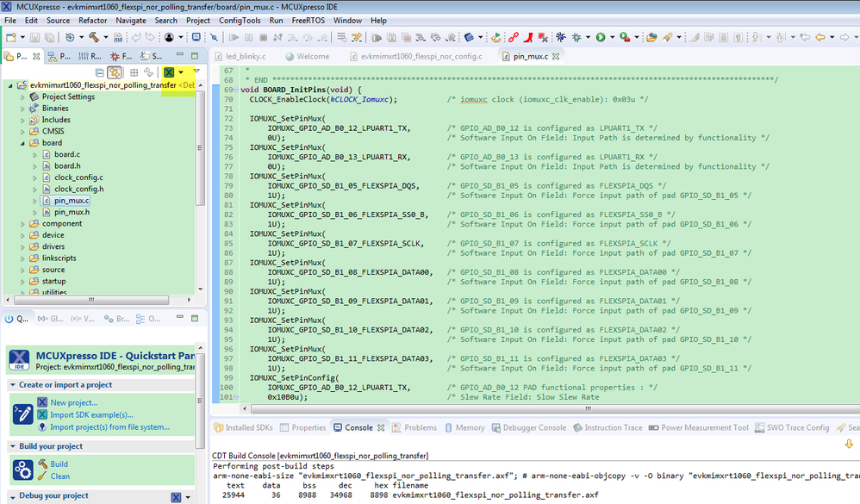Collapse the board folder in project tree

click(x=23, y=143)
